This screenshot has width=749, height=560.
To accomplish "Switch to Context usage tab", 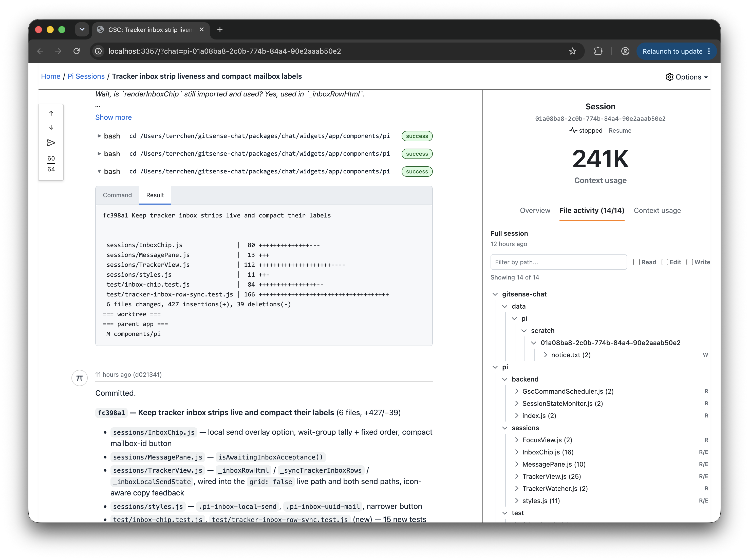I will [657, 210].
